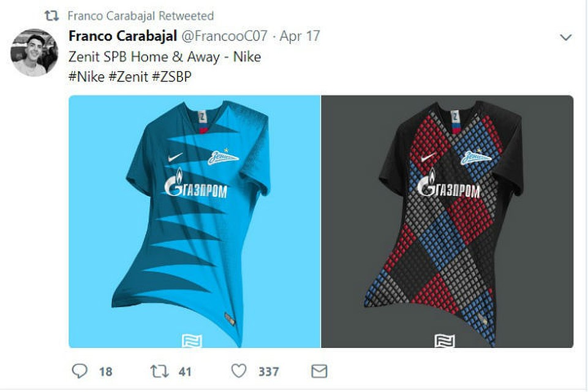Follow the #ZSBP hashtag
This screenshot has height=392, width=588.
[x=171, y=77]
